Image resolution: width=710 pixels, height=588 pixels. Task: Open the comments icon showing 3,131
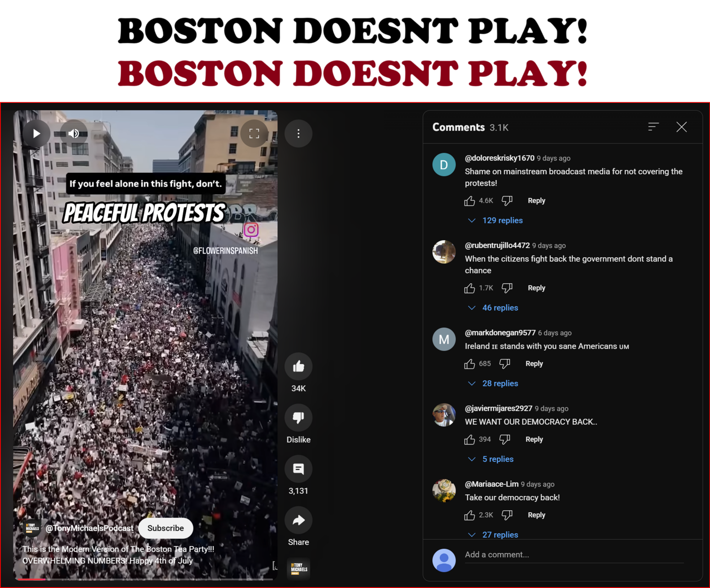pos(298,469)
